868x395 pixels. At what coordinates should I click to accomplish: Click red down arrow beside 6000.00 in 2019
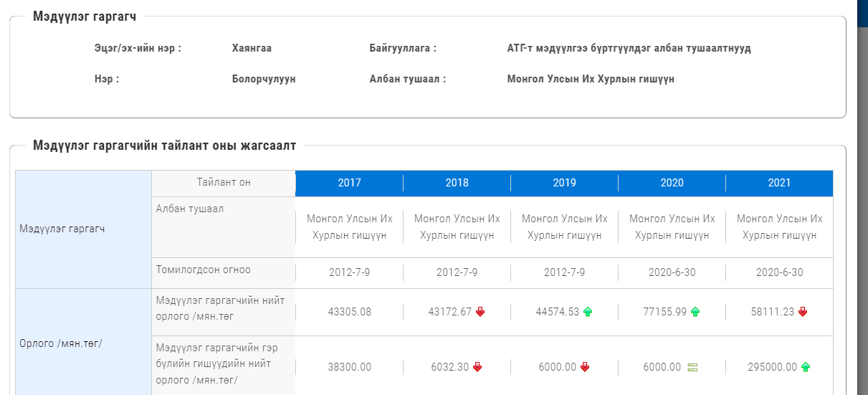[585, 367]
